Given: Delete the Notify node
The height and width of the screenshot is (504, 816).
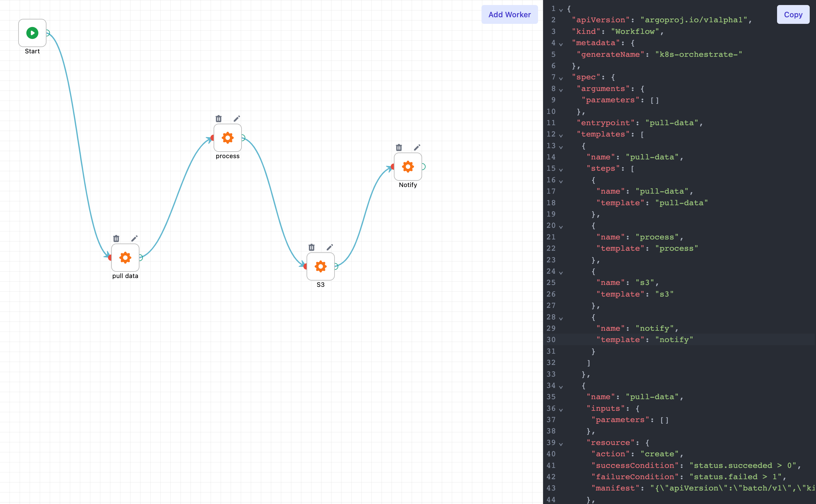Looking at the screenshot, I should (x=399, y=147).
